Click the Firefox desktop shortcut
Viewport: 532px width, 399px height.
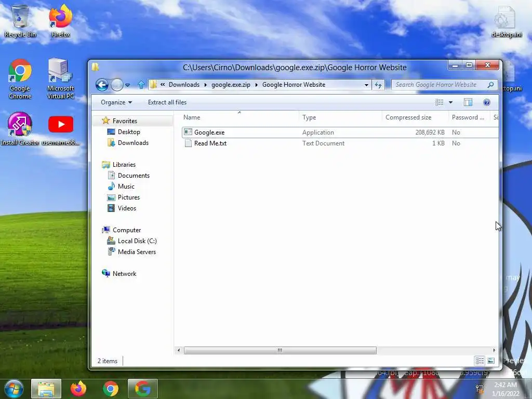[60, 21]
